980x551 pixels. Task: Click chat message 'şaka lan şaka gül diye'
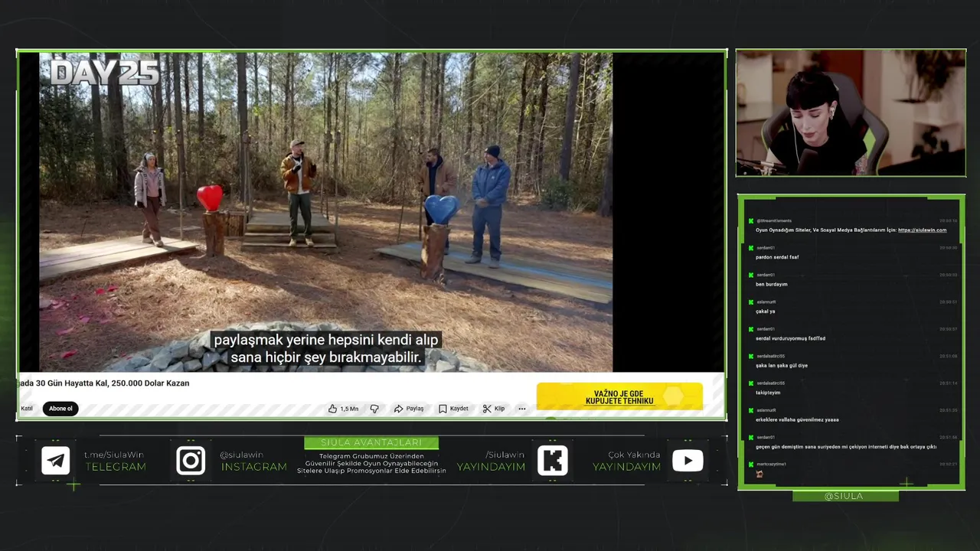point(782,365)
